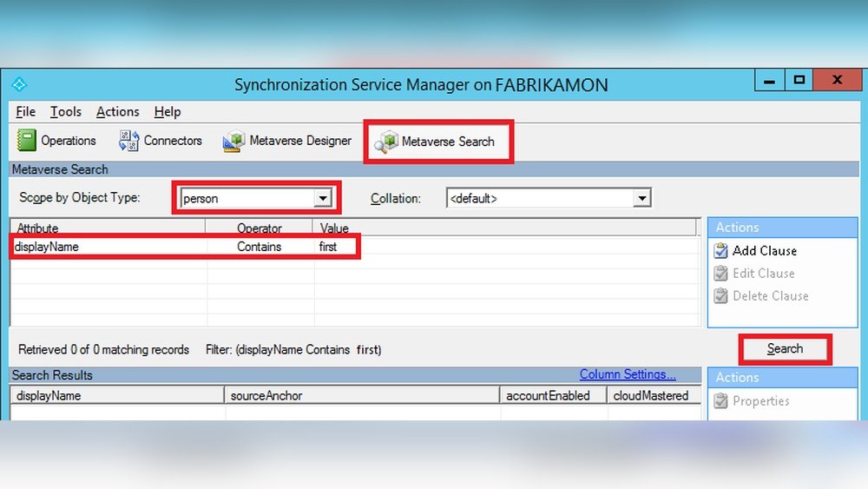Click the Operations toolbar label

tap(69, 141)
